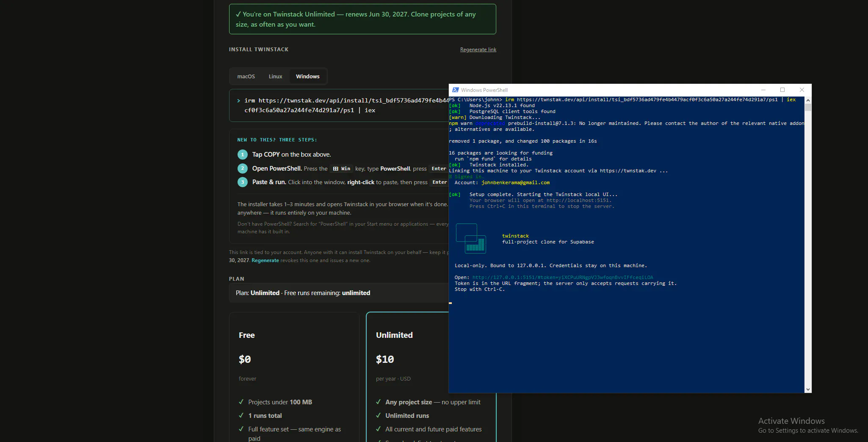Click the Regenerate link beside Install Twinstack
This screenshot has width=868, height=442.
(478, 50)
